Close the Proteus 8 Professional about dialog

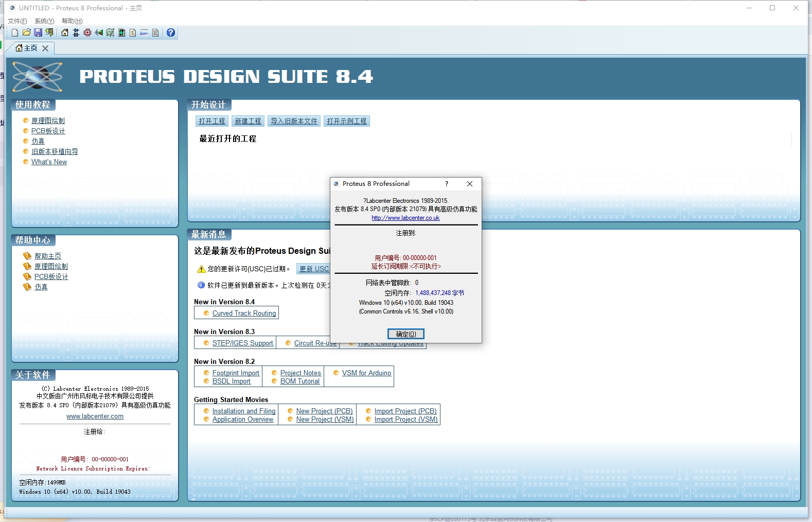pyautogui.click(x=470, y=184)
